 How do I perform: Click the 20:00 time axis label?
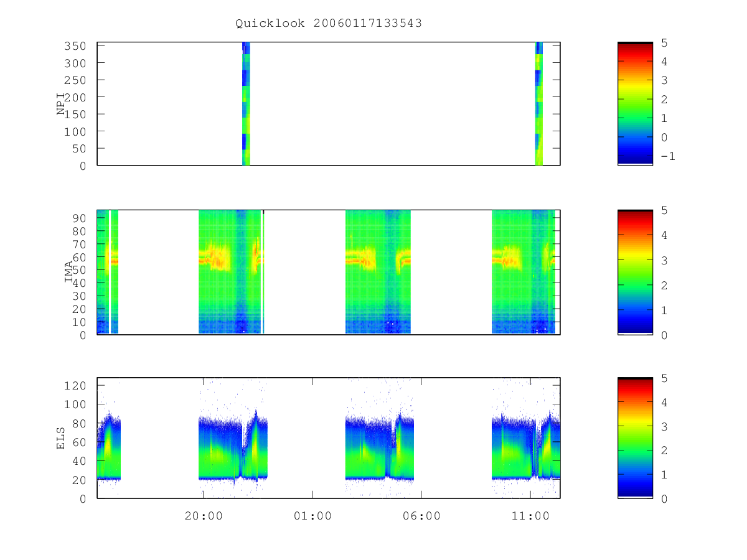click(204, 516)
